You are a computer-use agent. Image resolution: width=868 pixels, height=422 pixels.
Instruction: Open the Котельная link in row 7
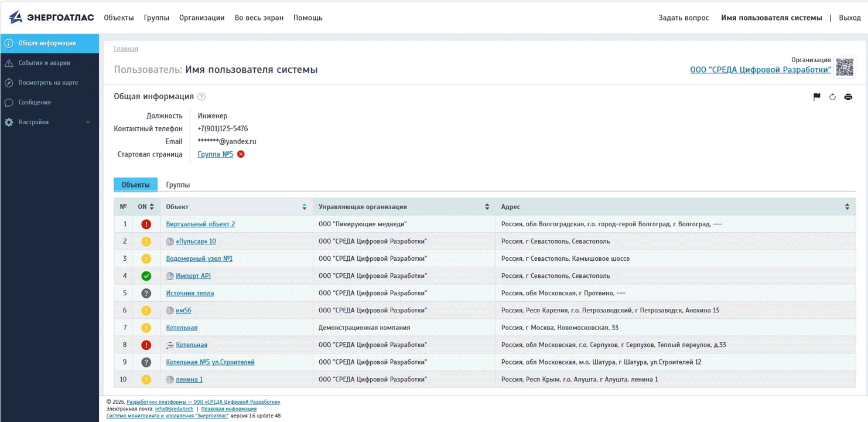pyautogui.click(x=182, y=328)
